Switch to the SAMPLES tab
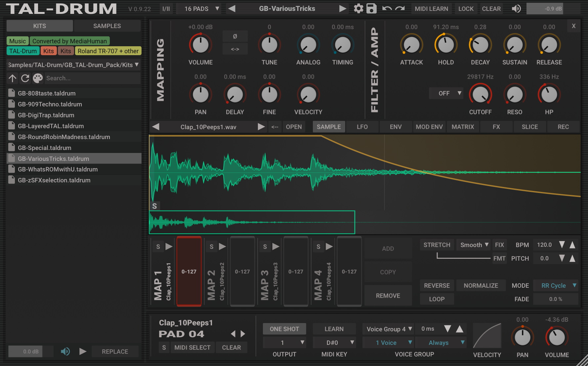 pyautogui.click(x=107, y=26)
